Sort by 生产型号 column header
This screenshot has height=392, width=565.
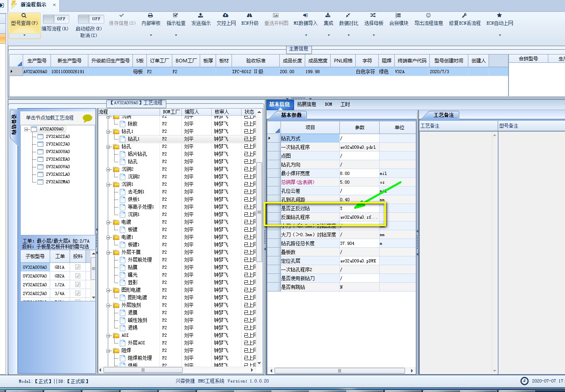coord(37,61)
